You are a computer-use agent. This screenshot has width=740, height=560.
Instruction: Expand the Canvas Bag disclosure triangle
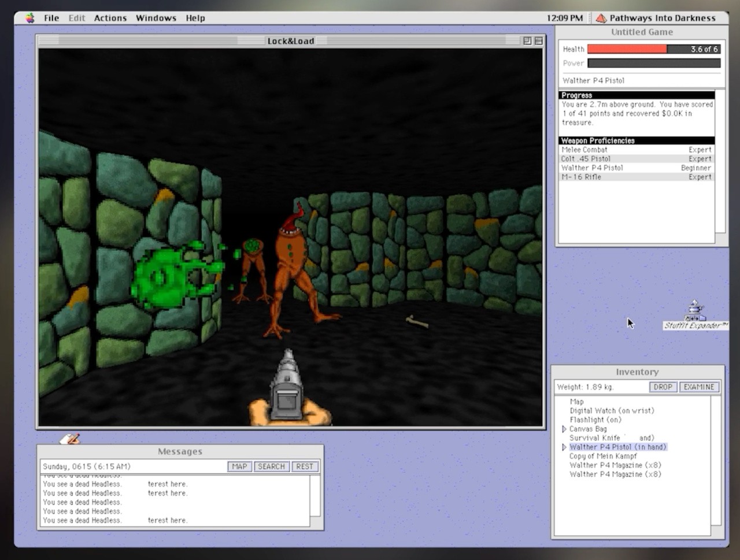click(564, 429)
